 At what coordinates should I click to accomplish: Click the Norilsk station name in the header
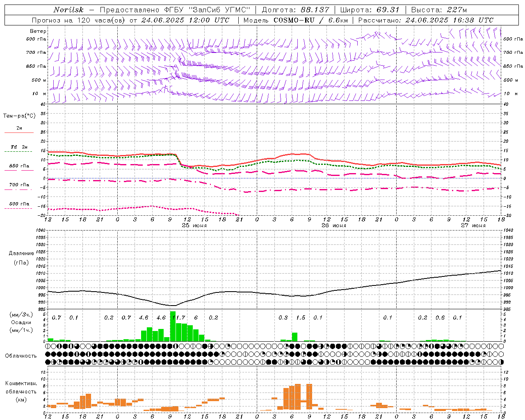pos(68,10)
